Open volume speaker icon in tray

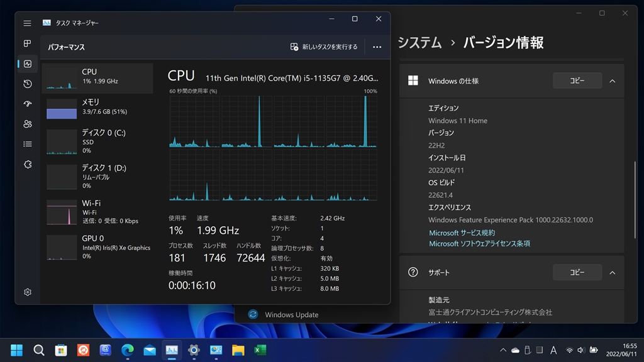pyautogui.click(x=580, y=350)
